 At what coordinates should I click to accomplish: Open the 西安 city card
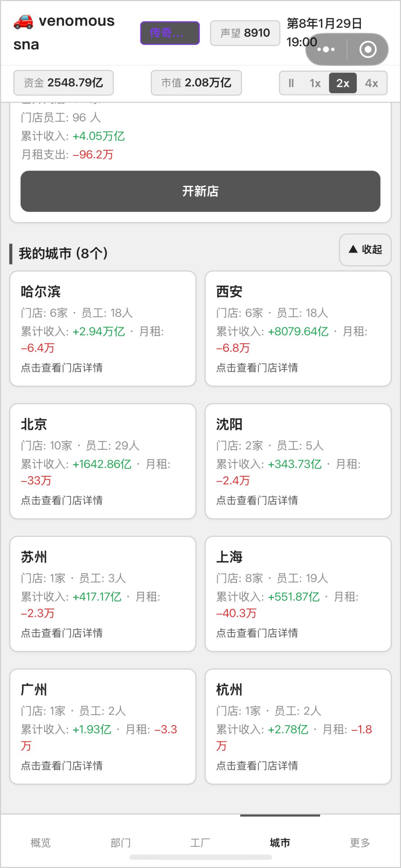(298, 329)
